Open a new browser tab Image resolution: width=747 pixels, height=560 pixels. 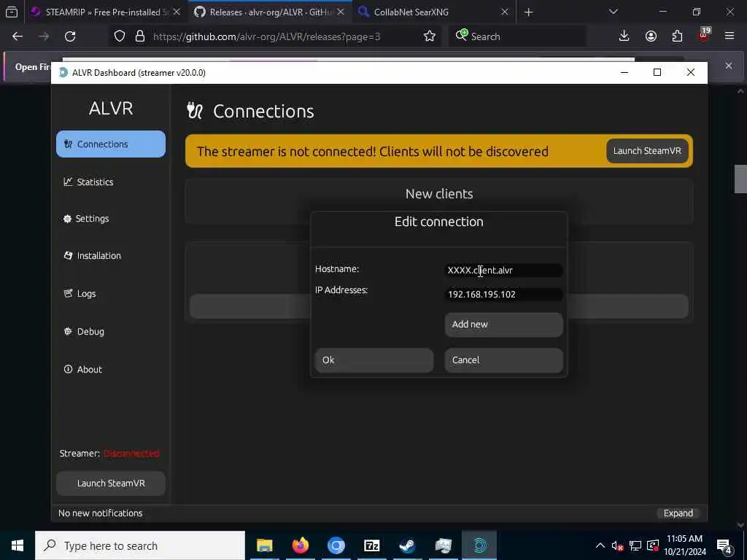(x=528, y=12)
